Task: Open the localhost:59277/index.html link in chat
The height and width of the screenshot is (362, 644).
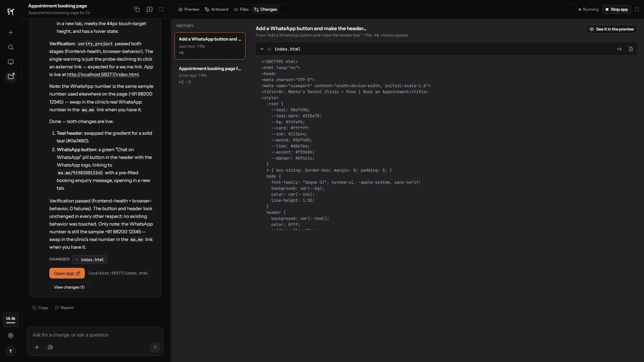Action: tap(103, 74)
